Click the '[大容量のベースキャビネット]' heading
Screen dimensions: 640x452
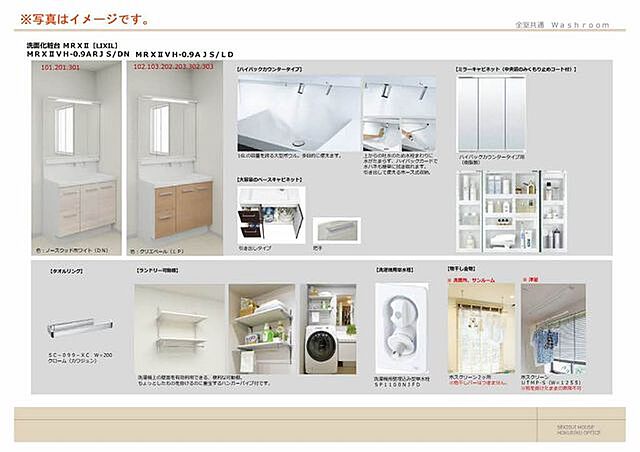tap(269, 179)
